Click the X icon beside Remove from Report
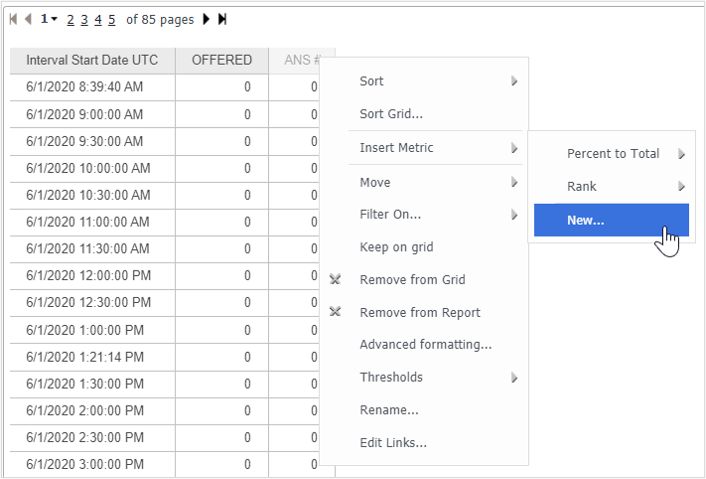706x479 pixels. click(x=336, y=312)
